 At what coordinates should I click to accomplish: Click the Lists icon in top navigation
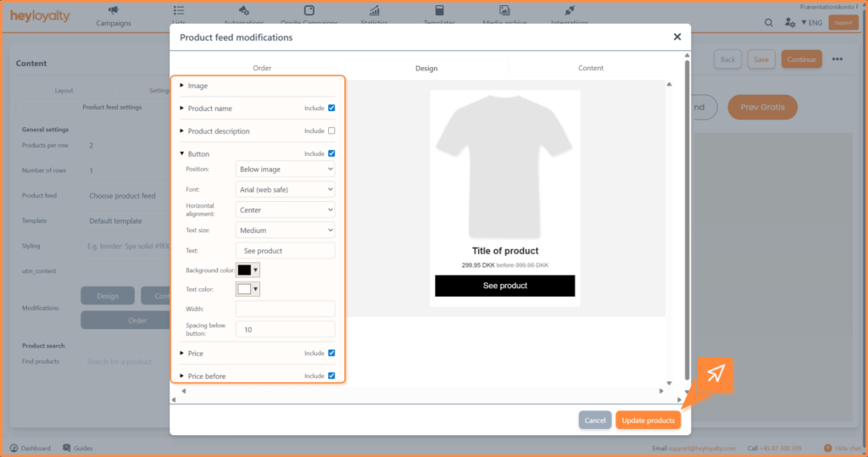point(178,10)
